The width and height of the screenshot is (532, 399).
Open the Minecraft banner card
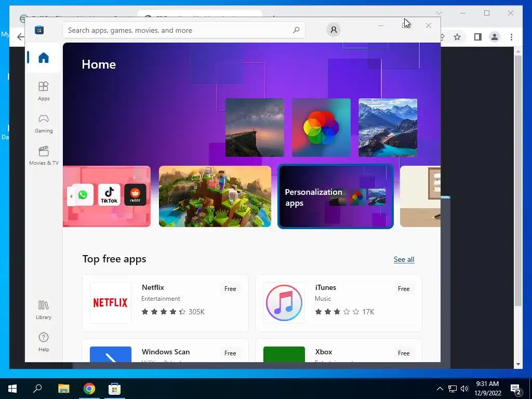click(215, 196)
